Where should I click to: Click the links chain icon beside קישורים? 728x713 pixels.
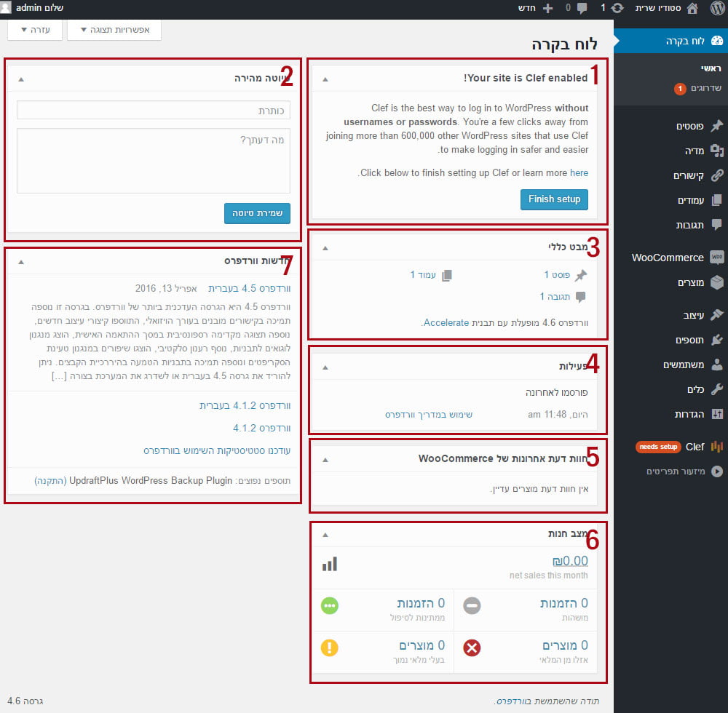point(717,175)
